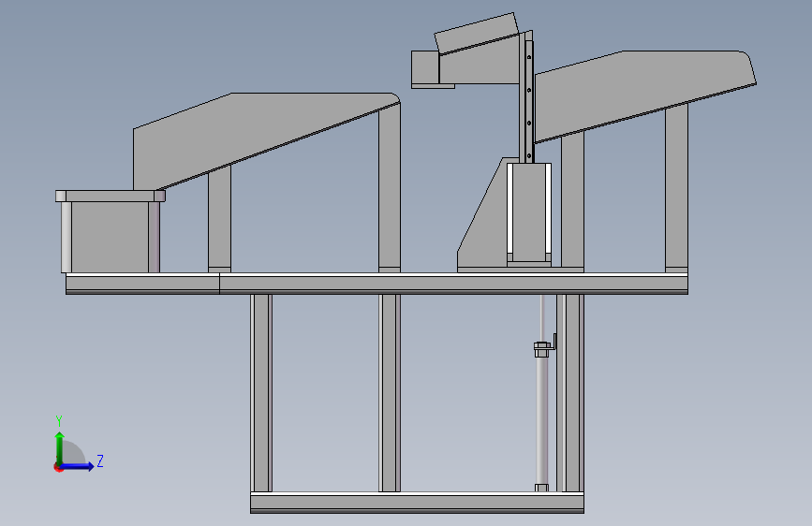Select the tilted flap on top of upper hopper
812x526 pixels.
(x=476, y=32)
